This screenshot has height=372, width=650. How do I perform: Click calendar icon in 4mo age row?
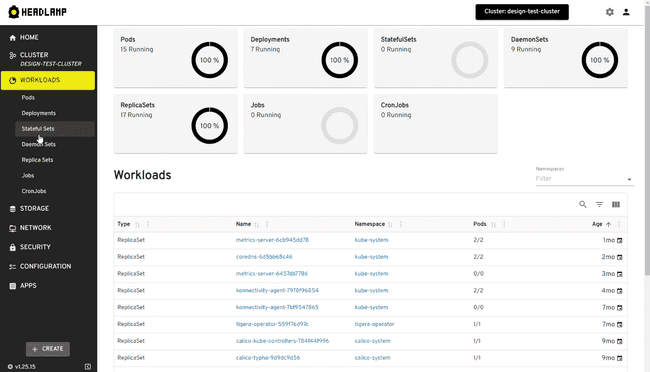pos(620,291)
